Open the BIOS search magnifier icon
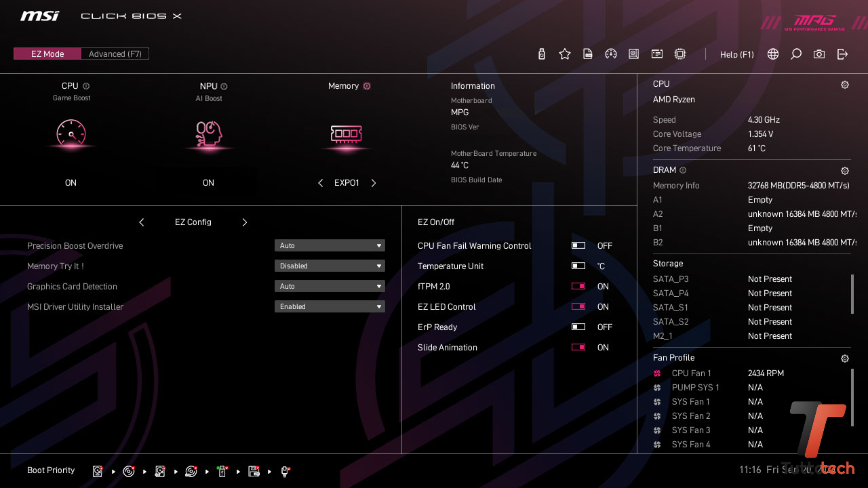Image resolution: width=868 pixels, height=488 pixels. tap(796, 54)
